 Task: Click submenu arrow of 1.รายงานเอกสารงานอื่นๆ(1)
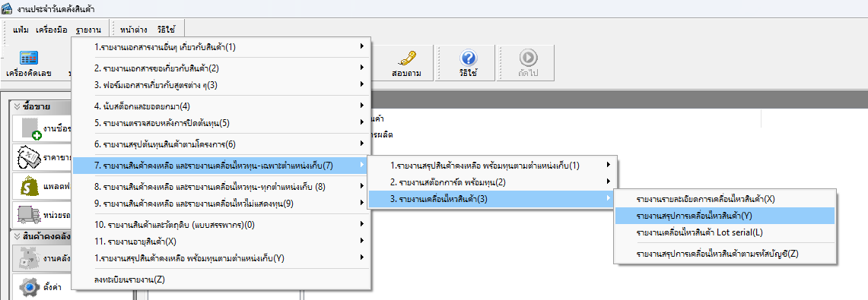(x=361, y=46)
